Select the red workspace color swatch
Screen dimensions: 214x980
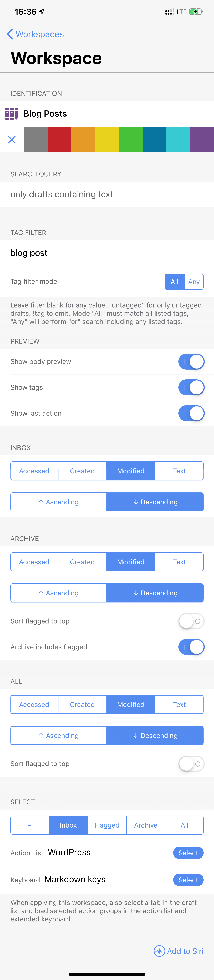point(59,140)
